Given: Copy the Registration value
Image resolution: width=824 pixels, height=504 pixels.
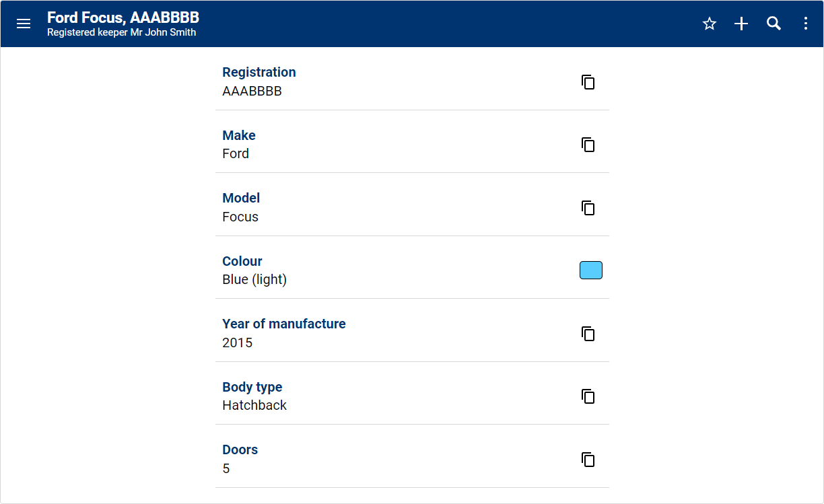Looking at the screenshot, I should [x=588, y=82].
